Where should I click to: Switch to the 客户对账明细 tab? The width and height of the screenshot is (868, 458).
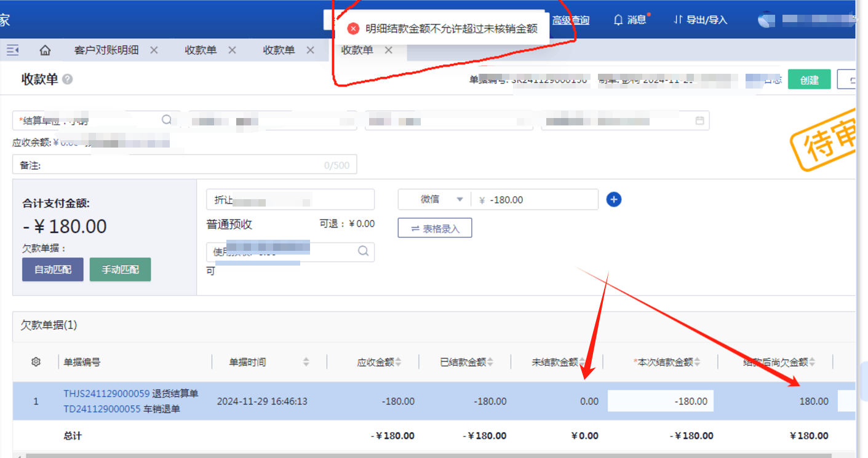click(106, 50)
